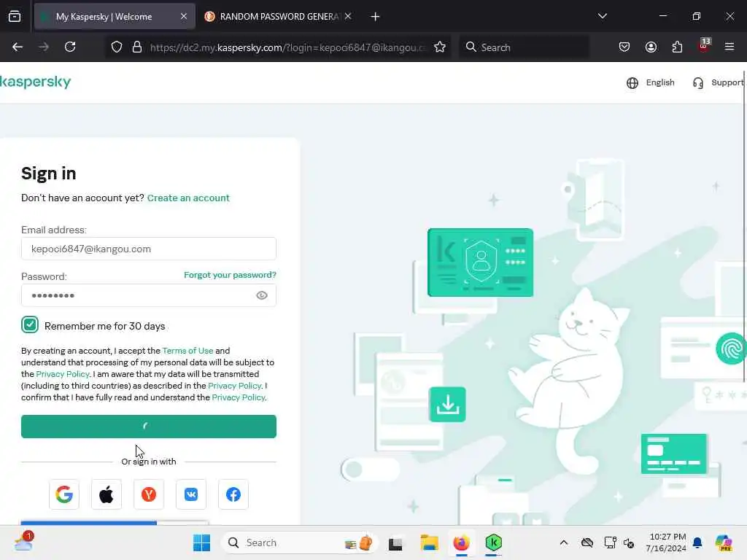Sign in with VK

click(x=191, y=494)
